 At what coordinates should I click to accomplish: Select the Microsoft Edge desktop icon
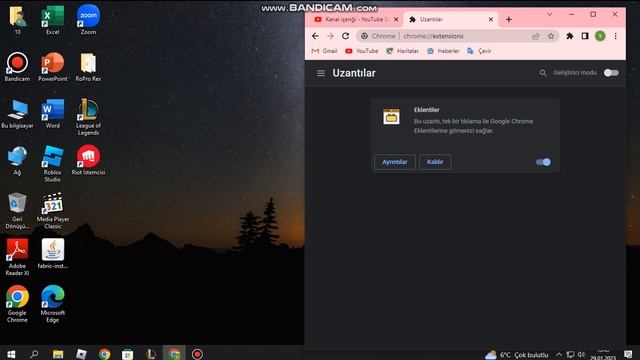coord(53,304)
